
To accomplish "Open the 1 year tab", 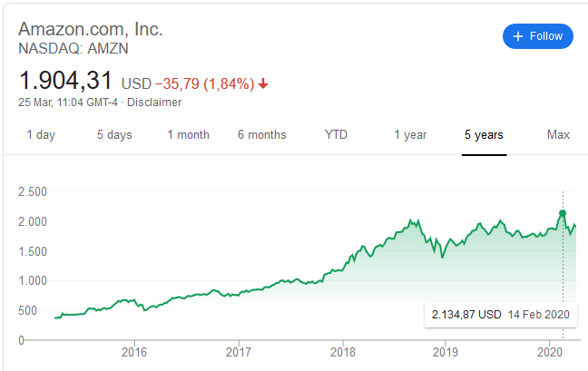I will (410, 135).
